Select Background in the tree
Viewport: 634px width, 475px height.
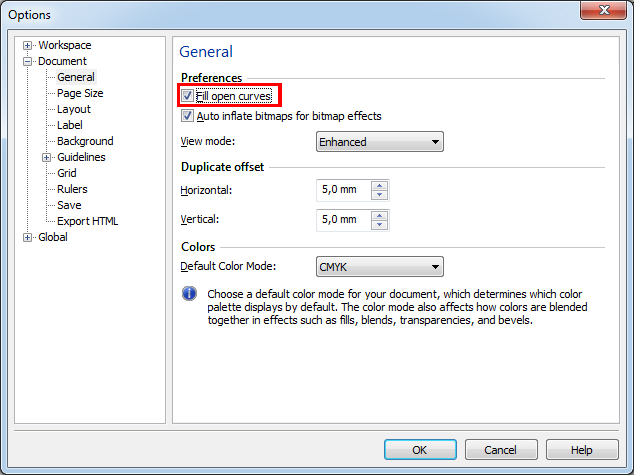[x=85, y=141]
